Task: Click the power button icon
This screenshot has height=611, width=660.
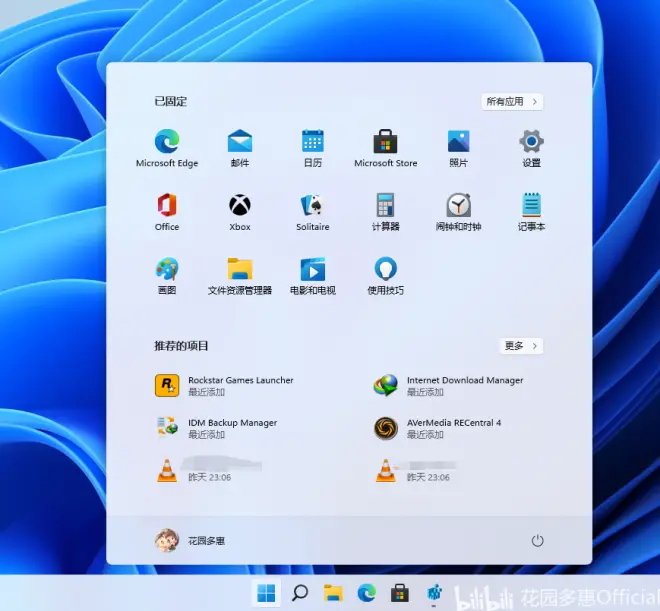Action: pos(538,540)
